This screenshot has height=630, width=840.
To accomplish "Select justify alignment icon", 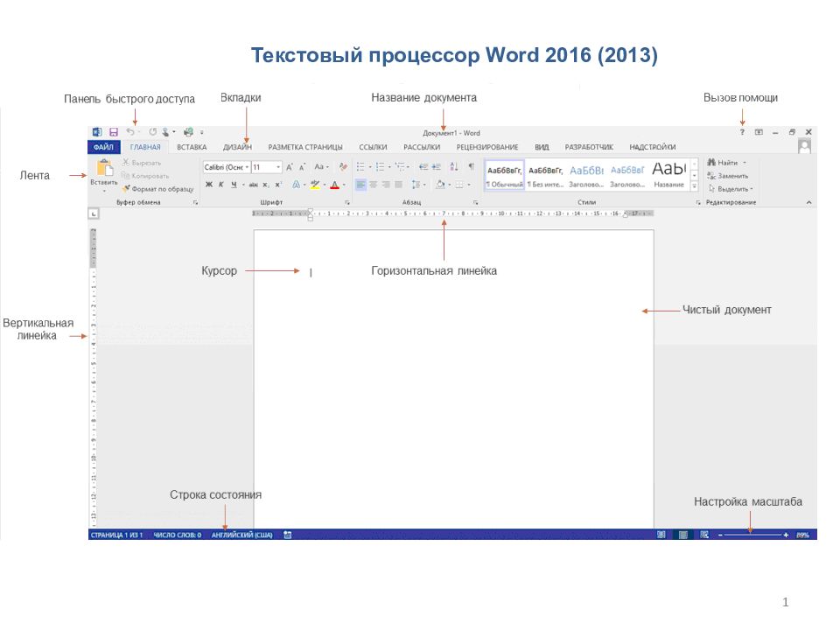I will tap(399, 185).
